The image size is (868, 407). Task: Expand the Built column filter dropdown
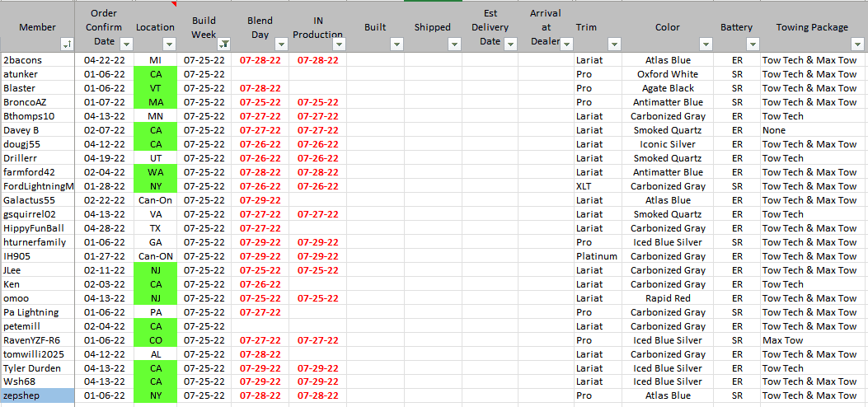click(x=396, y=43)
